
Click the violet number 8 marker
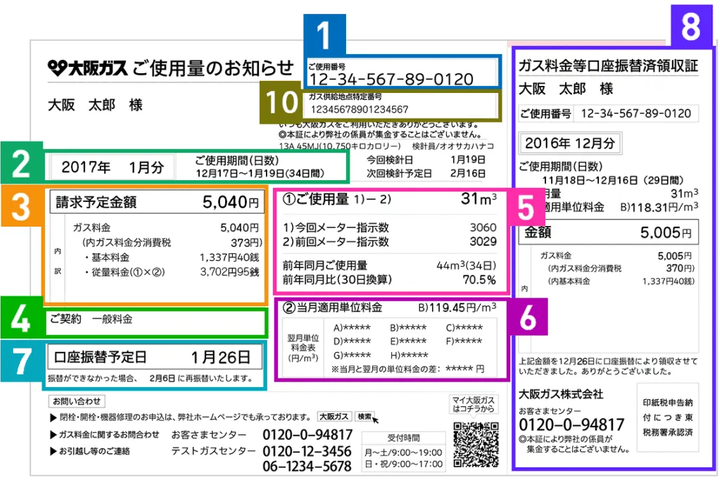691,26
